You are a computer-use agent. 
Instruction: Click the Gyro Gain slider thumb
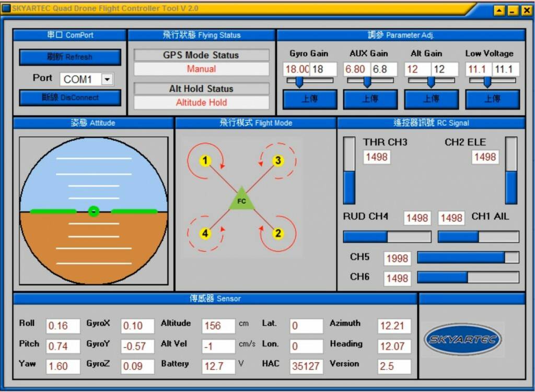(x=299, y=82)
